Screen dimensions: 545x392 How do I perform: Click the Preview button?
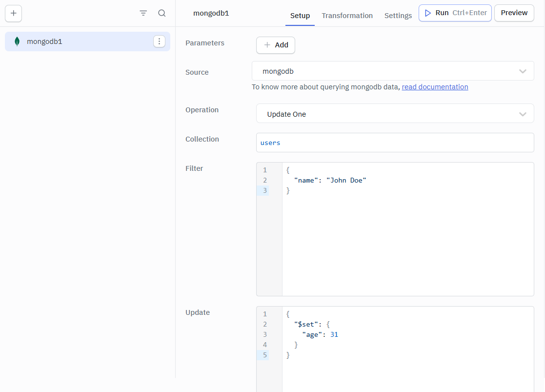pyautogui.click(x=514, y=13)
